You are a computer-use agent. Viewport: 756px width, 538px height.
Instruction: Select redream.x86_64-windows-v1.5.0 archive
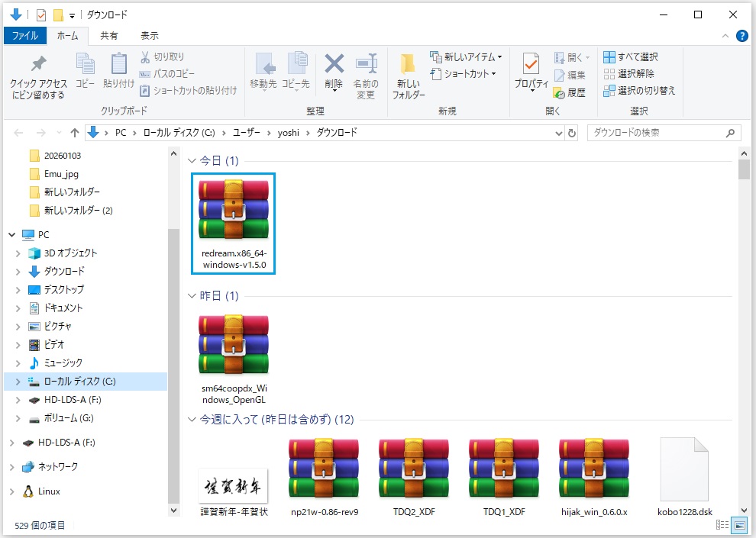pyautogui.click(x=234, y=224)
